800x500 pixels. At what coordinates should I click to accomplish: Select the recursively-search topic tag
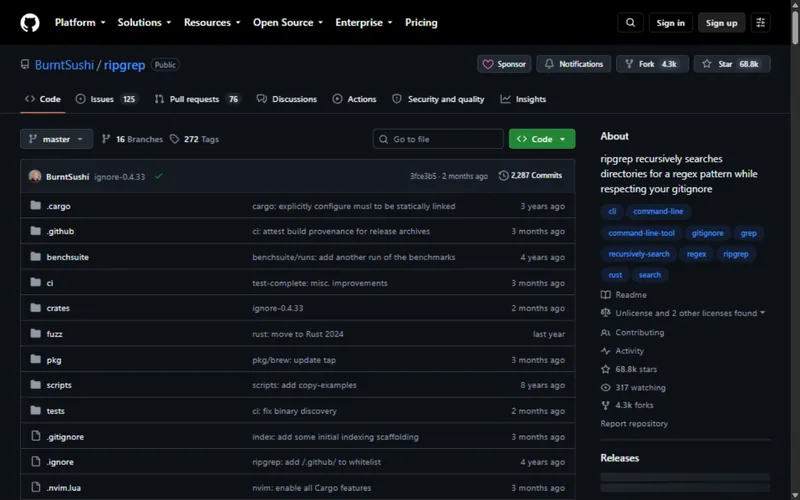pyautogui.click(x=639, y=254)
